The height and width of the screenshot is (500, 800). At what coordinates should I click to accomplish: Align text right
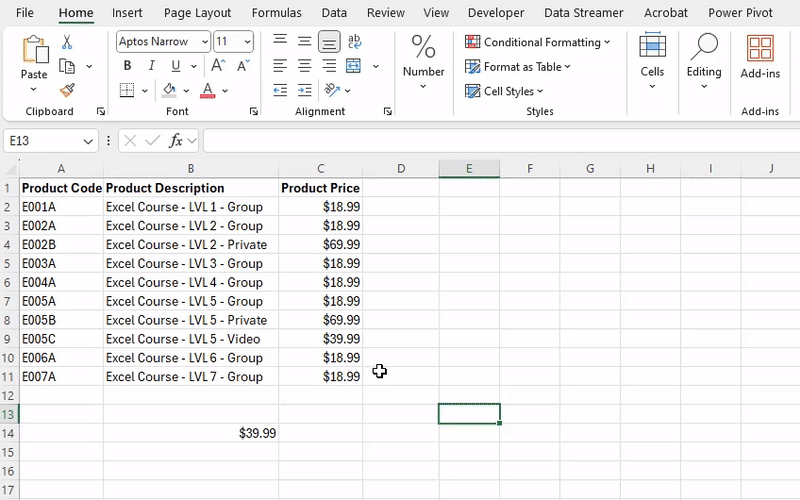point(329,66)
